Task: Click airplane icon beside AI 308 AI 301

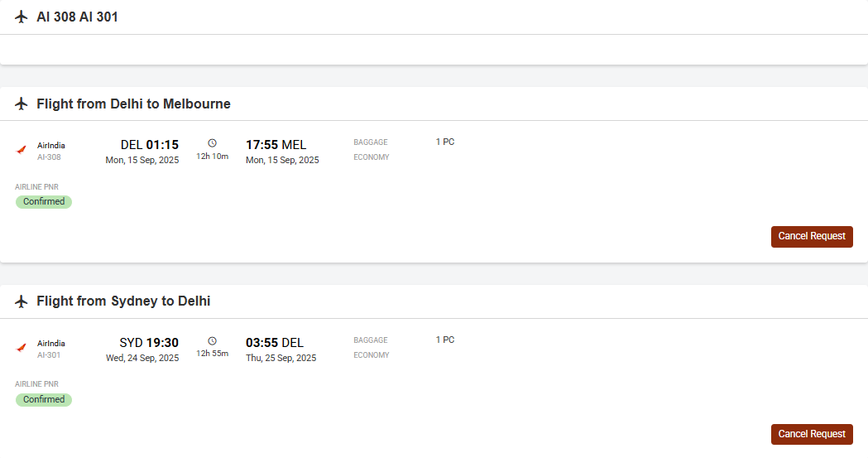Action: pos(21,17)
